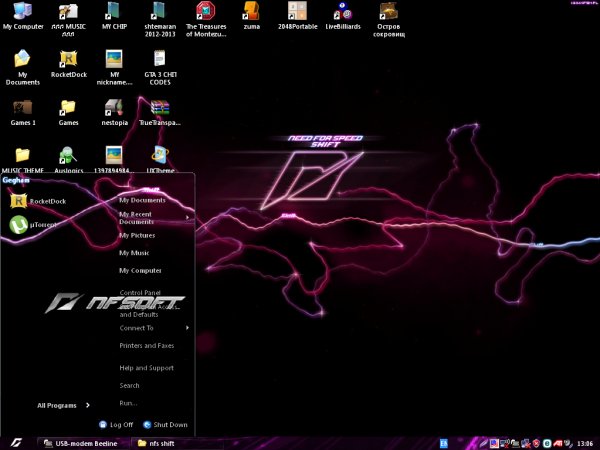Open shtemaran 2012-2013 desktop shortcut
The image size is (600, 450).
coord(160,18)
